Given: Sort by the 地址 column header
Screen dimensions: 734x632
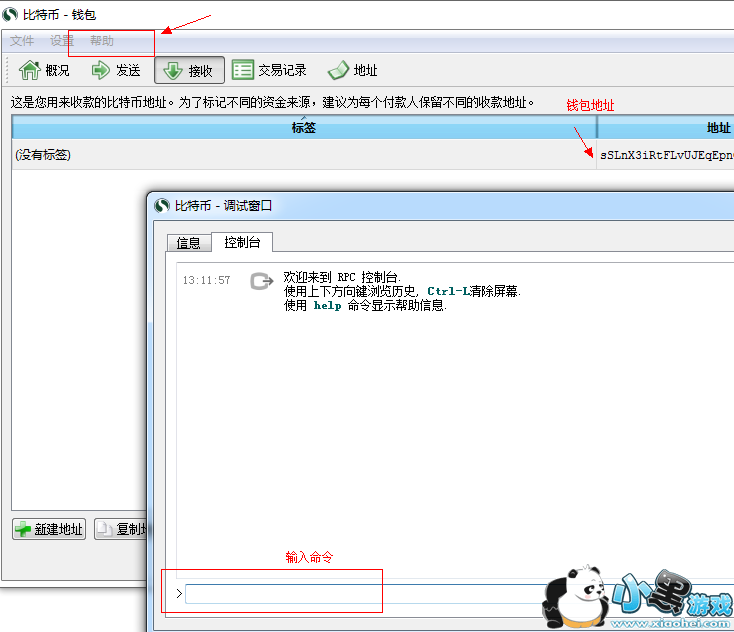Looking at the screenshot, I should click(666, 127).
